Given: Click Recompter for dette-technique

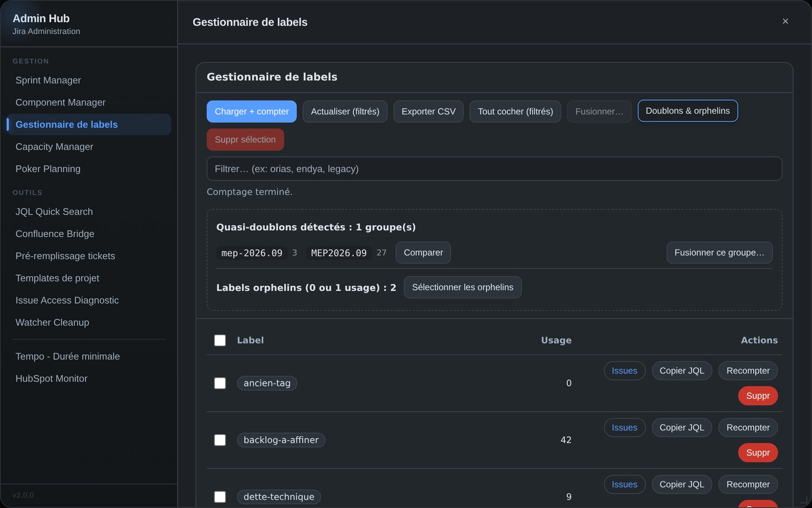Looking at the screenshot, I should [748, 485].
